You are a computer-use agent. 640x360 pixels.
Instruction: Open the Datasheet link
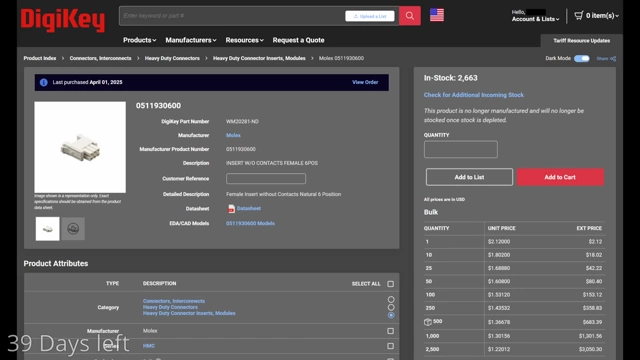pos(249,208)
